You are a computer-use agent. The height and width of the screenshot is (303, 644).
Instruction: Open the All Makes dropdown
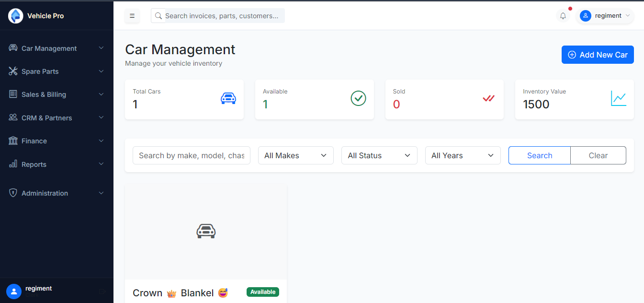point(295,155)
